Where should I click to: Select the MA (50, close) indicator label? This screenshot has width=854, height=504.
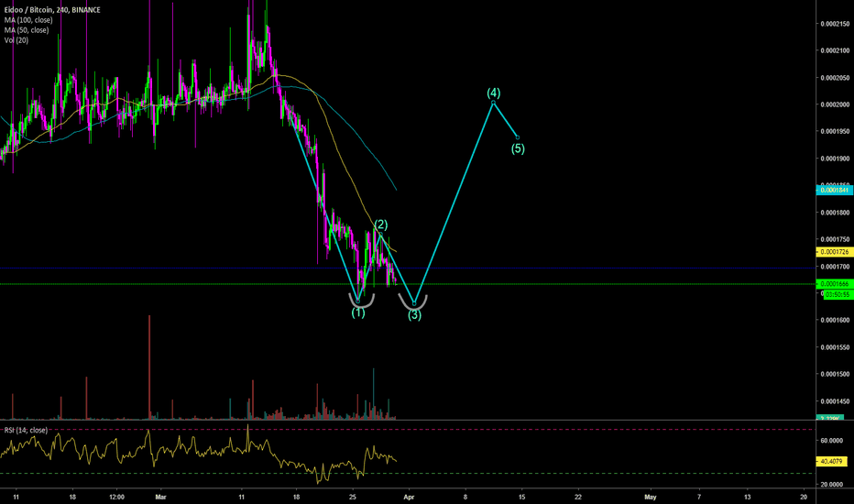click(27, 30)
